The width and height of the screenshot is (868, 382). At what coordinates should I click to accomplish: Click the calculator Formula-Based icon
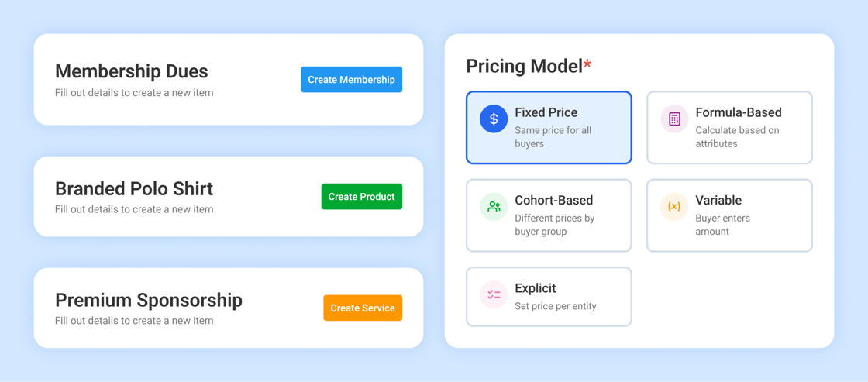[x=674, y=119]
